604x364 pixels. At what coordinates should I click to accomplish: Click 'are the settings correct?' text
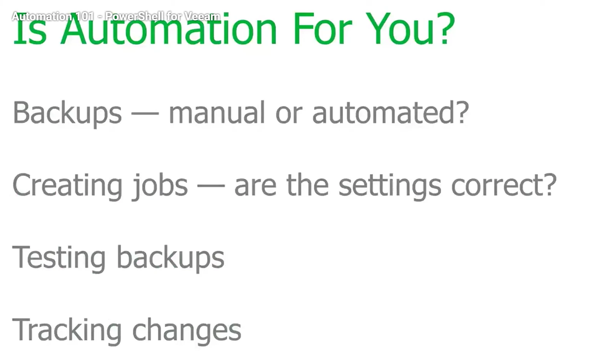point(395,185)
